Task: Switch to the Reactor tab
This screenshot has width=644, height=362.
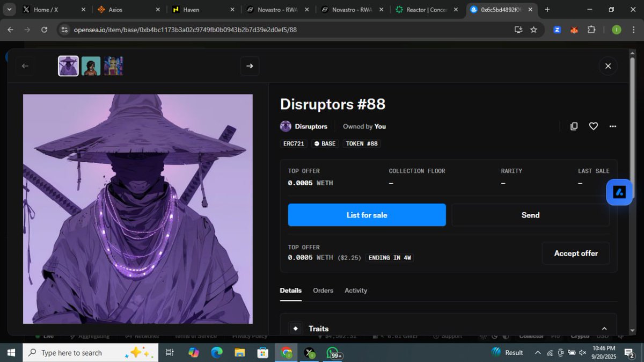Action: click(x=427, y=10)
